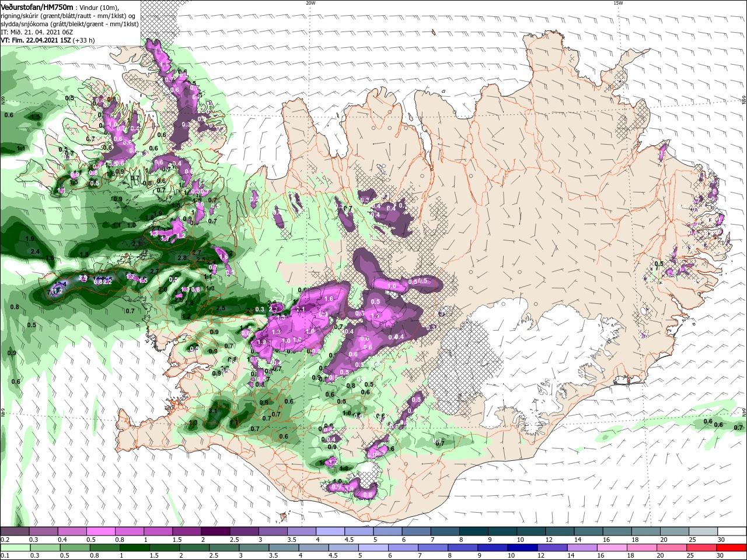Pick the lavender snow swatch between 4 and 4.5
The height and width of the screenshot is (560, 747).
[330, 531]
